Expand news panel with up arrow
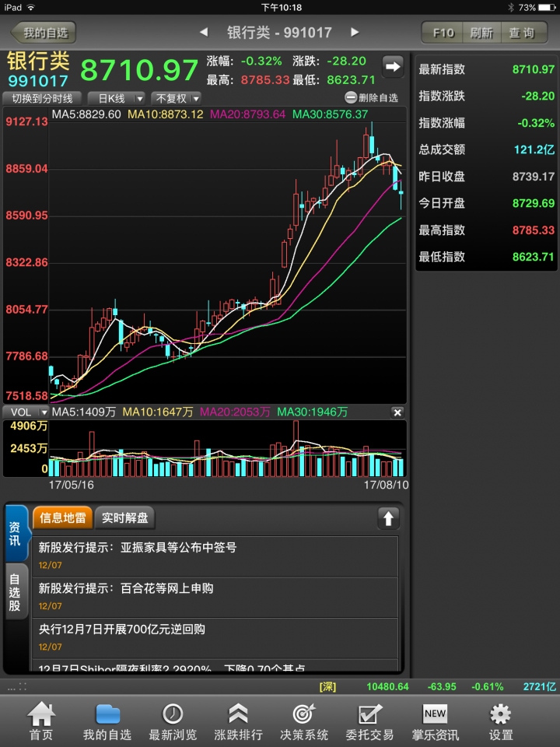Image resolution: width=560 pixels, height=747 pixels. pyautogui.click(x=388, y=518)
